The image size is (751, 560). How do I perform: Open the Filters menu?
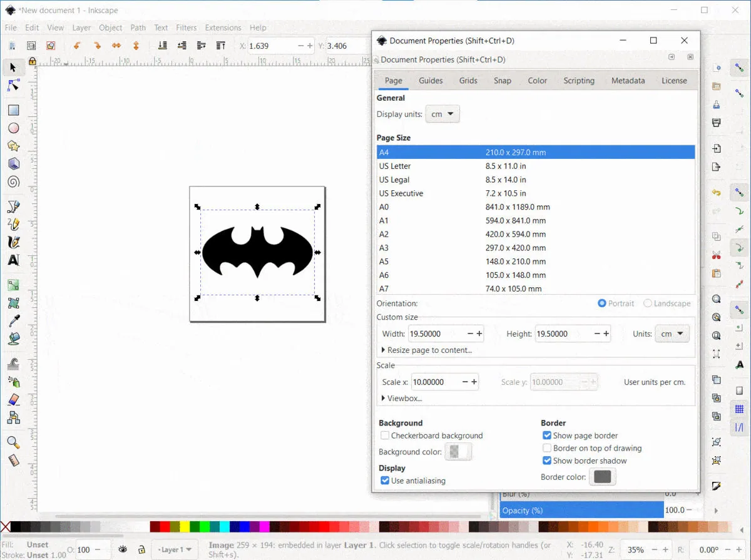point(186,28)
